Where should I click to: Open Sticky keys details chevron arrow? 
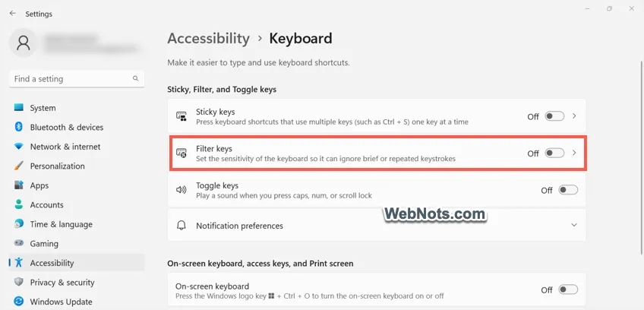[x=575, y=116]
